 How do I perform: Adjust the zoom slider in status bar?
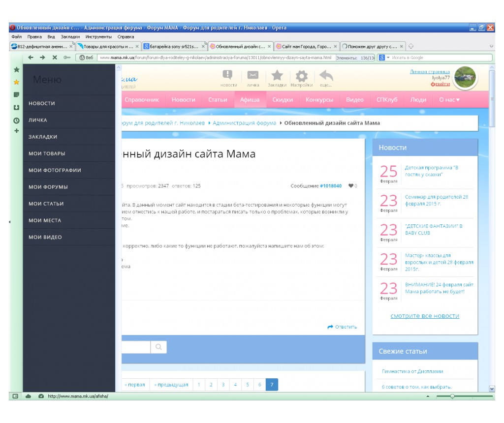[x=452, y=396]
